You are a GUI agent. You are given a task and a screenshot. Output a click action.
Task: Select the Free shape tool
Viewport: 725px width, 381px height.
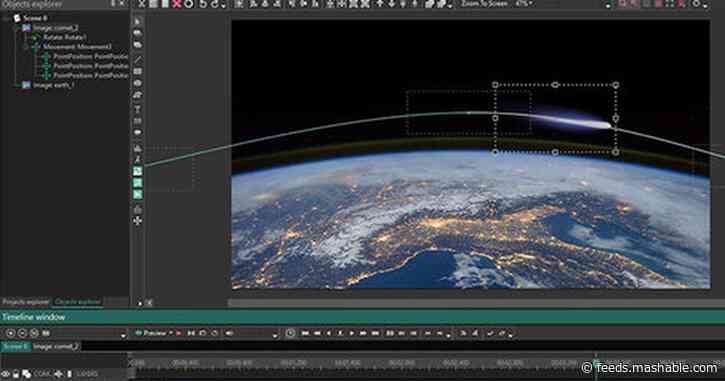click(x=138, y=96)
